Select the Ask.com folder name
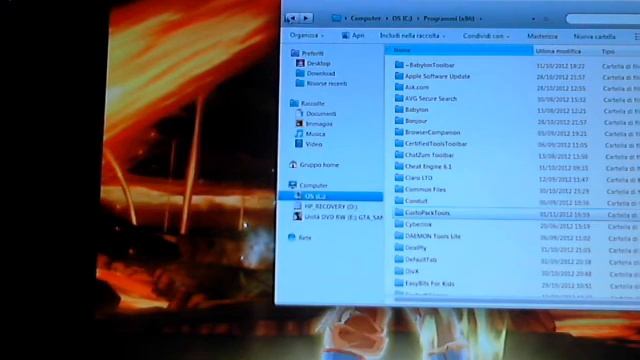This screenshot has height=360, width=640. coord(417,87)
